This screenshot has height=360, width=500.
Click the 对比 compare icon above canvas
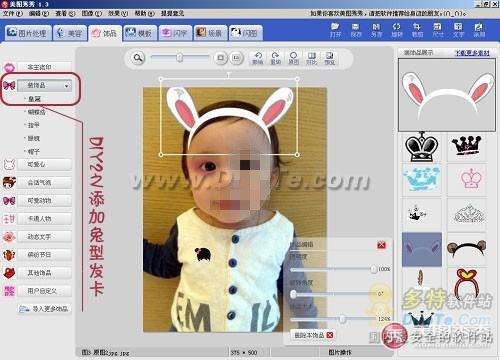[311, 58]
